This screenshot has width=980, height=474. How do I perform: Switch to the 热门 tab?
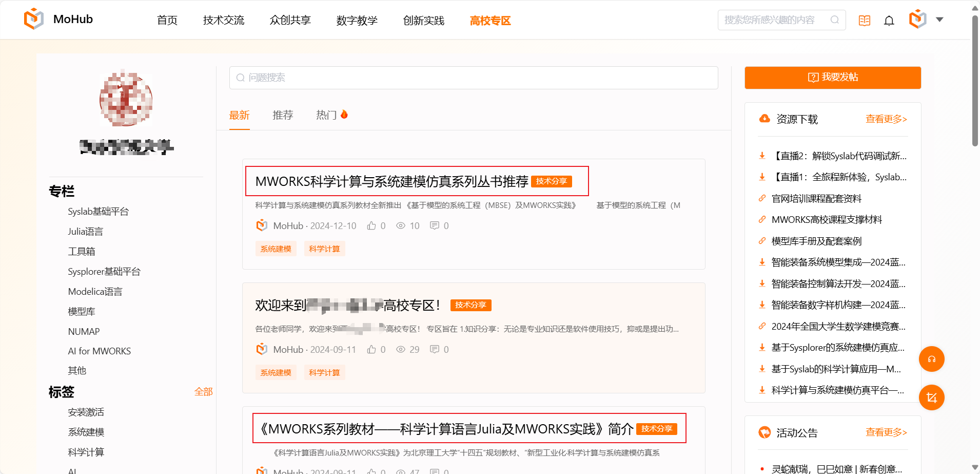pyautogui.click(x=332, y=115)
